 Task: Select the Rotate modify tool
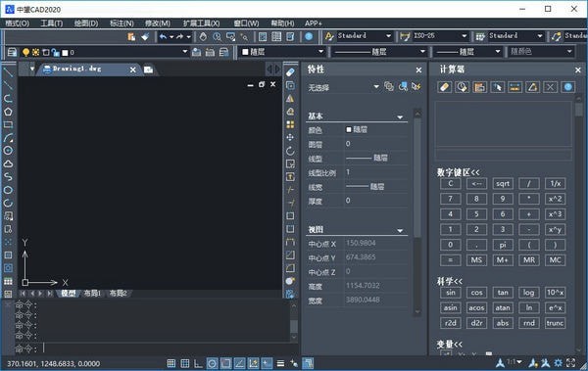(290, 151)
